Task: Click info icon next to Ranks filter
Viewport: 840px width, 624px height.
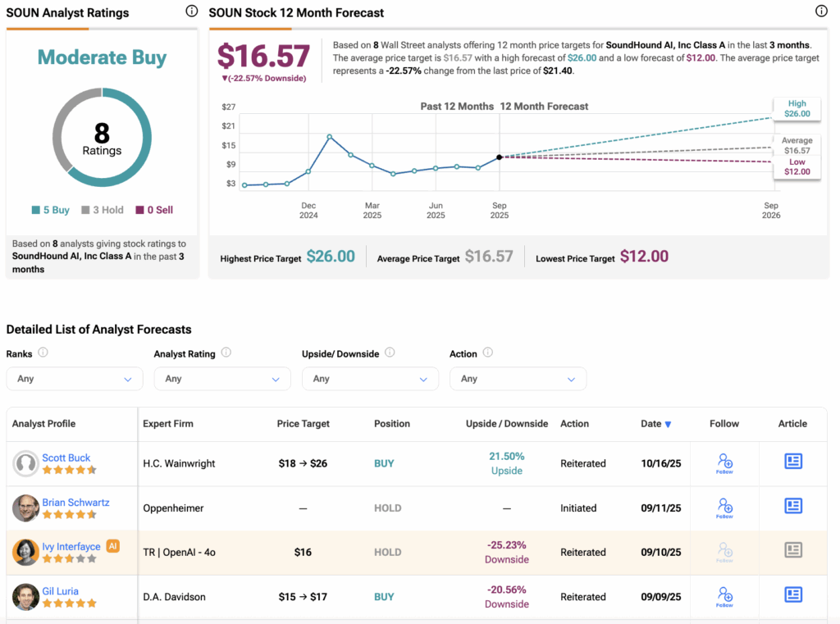Action: (43, 353)
